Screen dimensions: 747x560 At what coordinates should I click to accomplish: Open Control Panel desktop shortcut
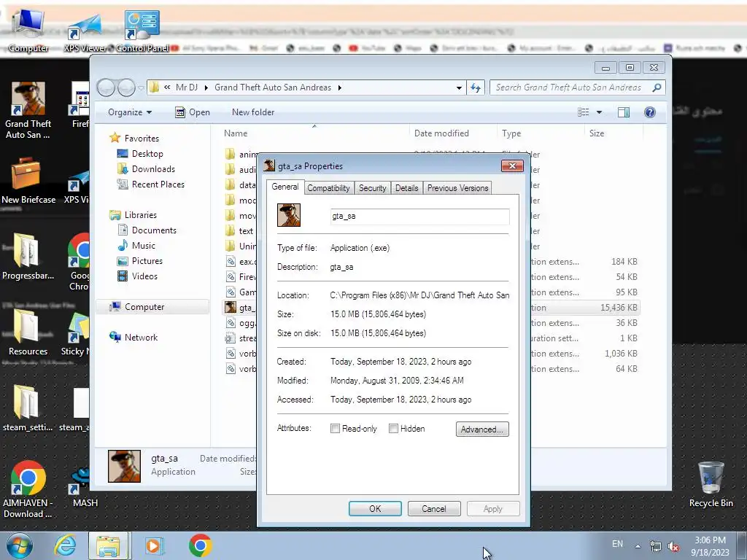click(x=142, y=31)
